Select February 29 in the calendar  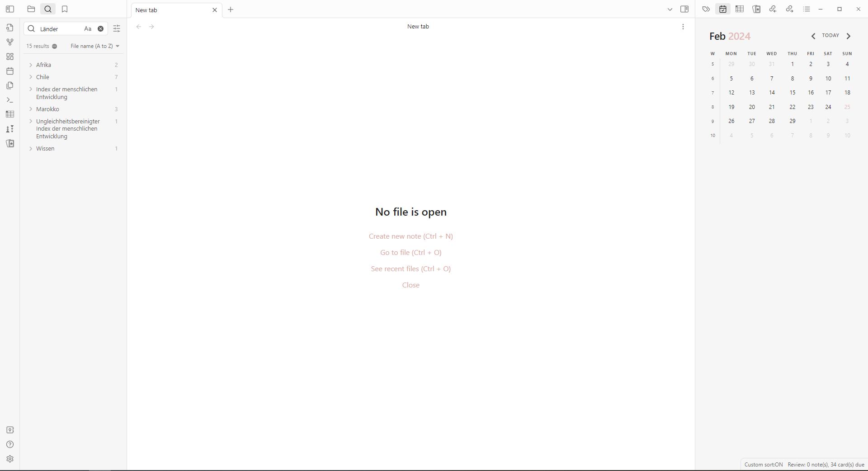point(793,121)
